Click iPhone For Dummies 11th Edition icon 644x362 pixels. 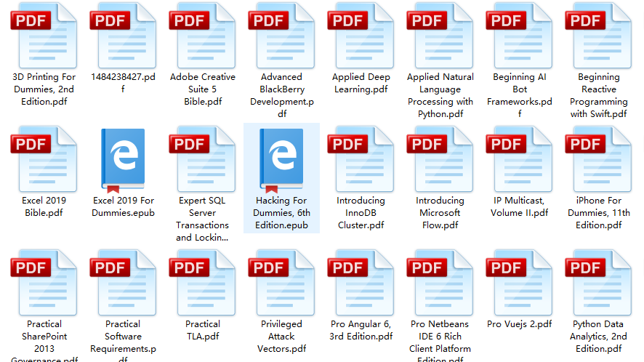click(599, 159)
